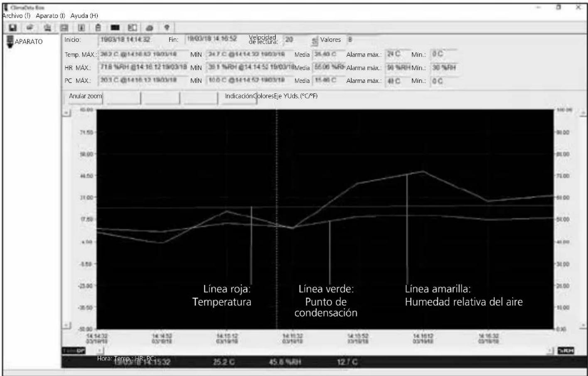588x376 pixels.
Task: Click the HR Min. alarm field showing 30 %RH
Action: click(x=444, y=67)
